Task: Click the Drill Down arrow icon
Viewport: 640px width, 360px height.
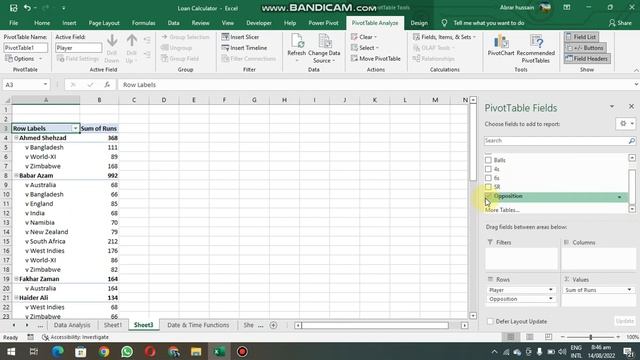Action: click(112, 41)
